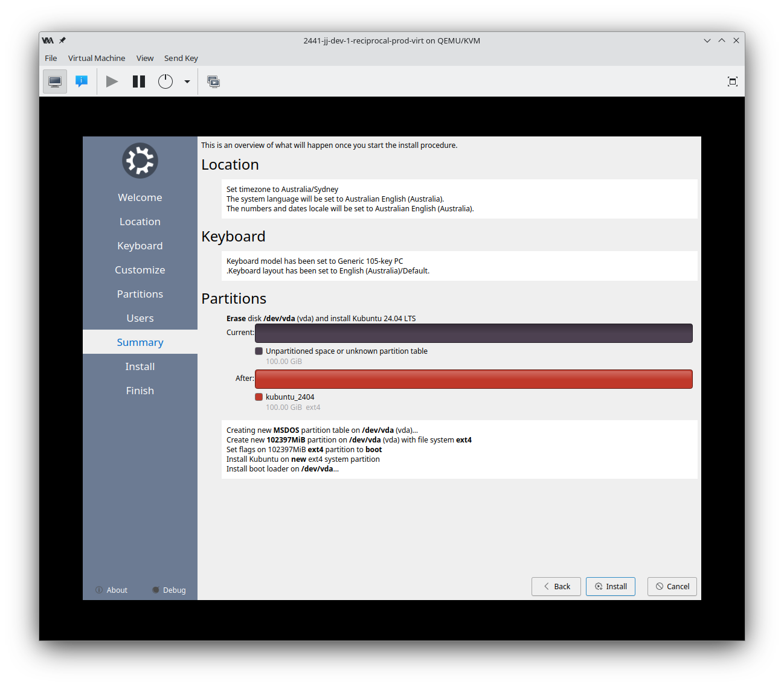Cancel the installation

click(672, 586)
